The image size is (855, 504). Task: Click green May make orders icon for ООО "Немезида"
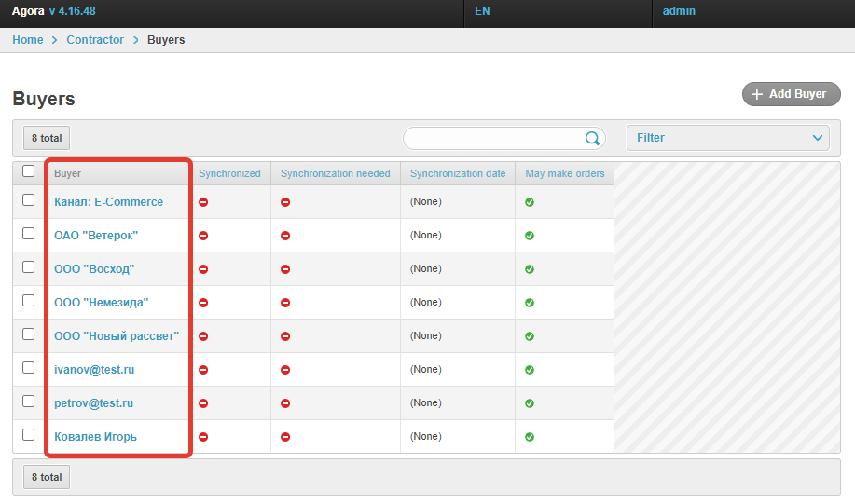[x=530, y=303]
